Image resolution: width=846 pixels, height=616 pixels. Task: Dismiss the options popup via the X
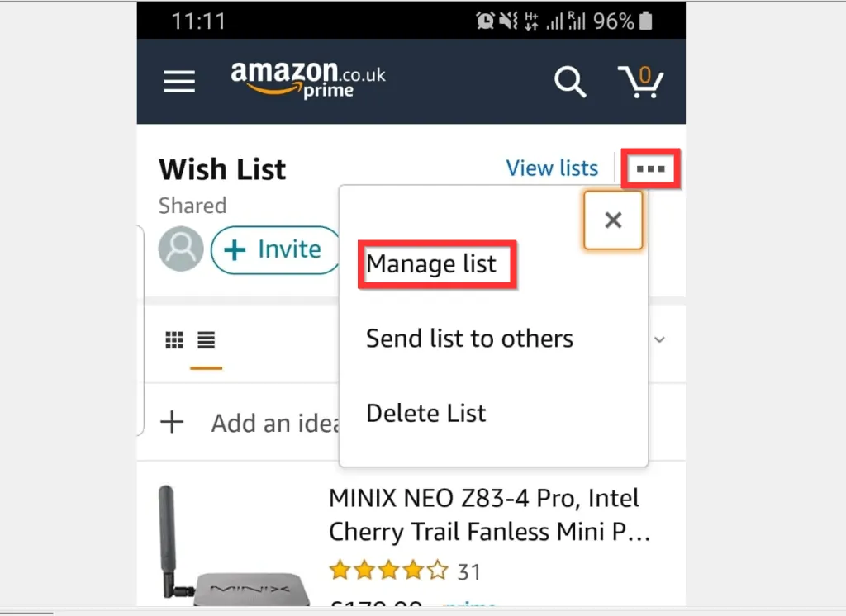coord(613,220)
